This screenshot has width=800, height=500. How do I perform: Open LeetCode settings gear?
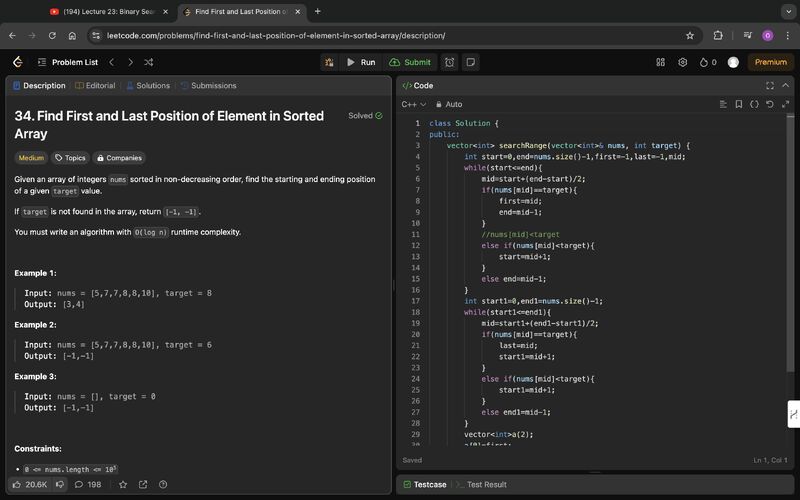point(683,62)
